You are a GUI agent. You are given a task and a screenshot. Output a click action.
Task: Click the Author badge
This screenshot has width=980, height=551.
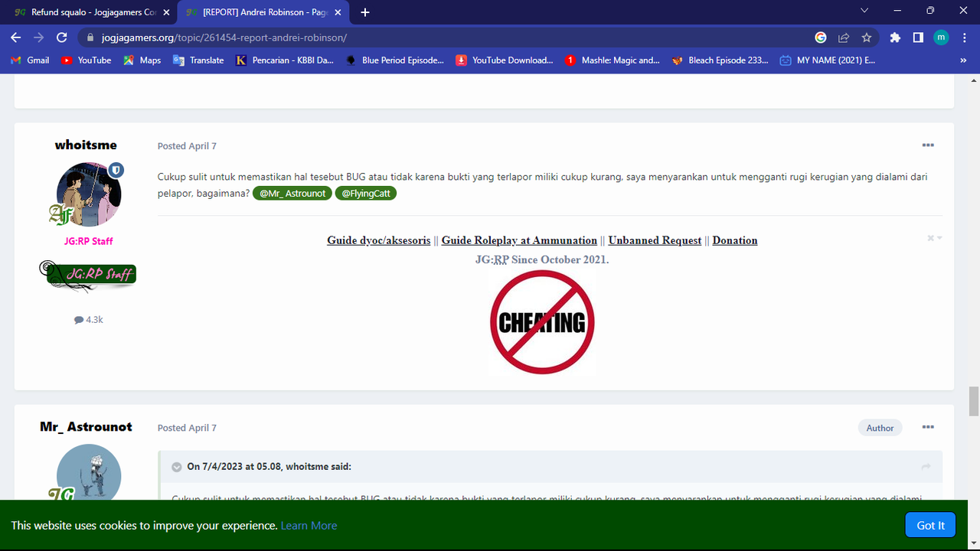coord(880,428)
